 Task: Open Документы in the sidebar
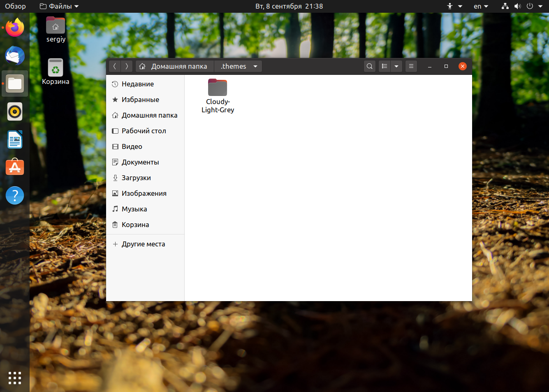(x=145, y=162)
